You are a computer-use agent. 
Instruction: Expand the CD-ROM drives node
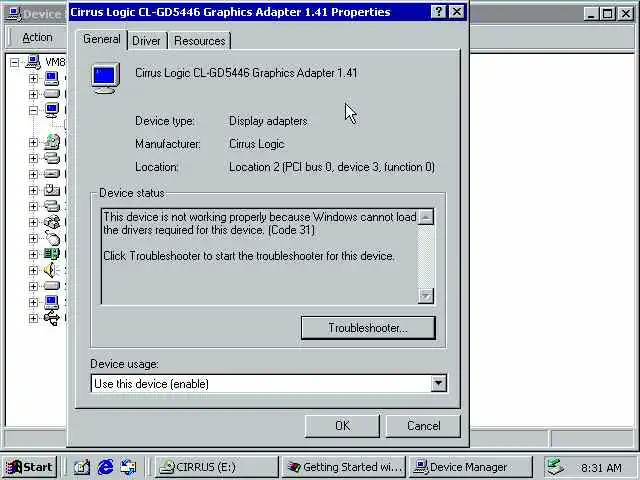point(33,142)
